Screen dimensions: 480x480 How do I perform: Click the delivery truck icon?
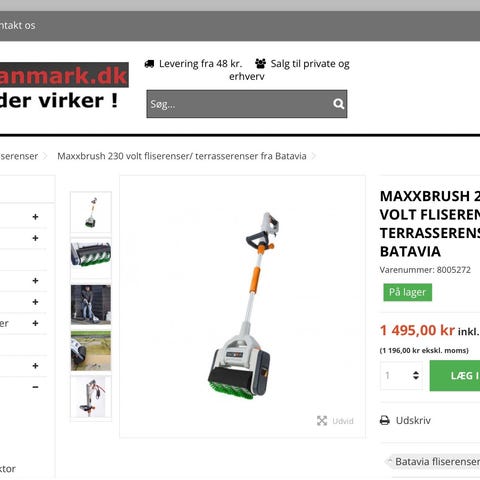coord(149,64)
